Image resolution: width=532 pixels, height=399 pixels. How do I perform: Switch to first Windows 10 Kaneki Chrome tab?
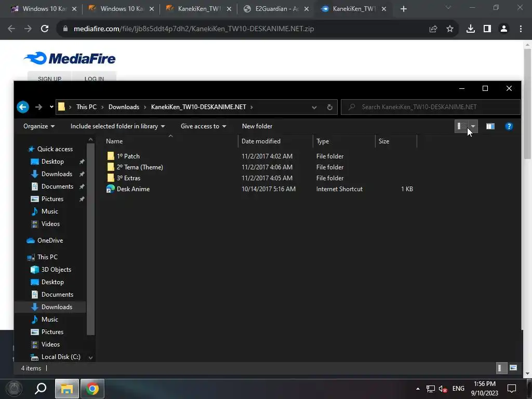(x=44, y=9)
